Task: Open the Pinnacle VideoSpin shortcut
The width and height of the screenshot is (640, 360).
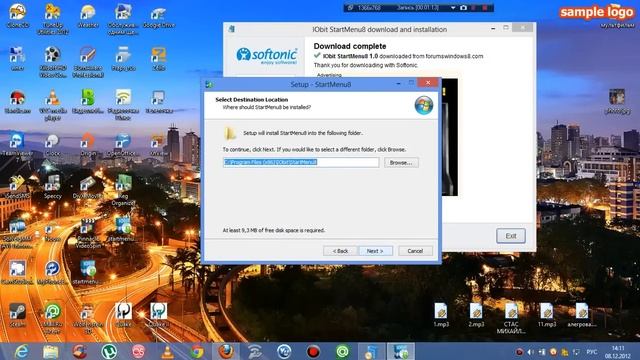Action: pos(88,233)
